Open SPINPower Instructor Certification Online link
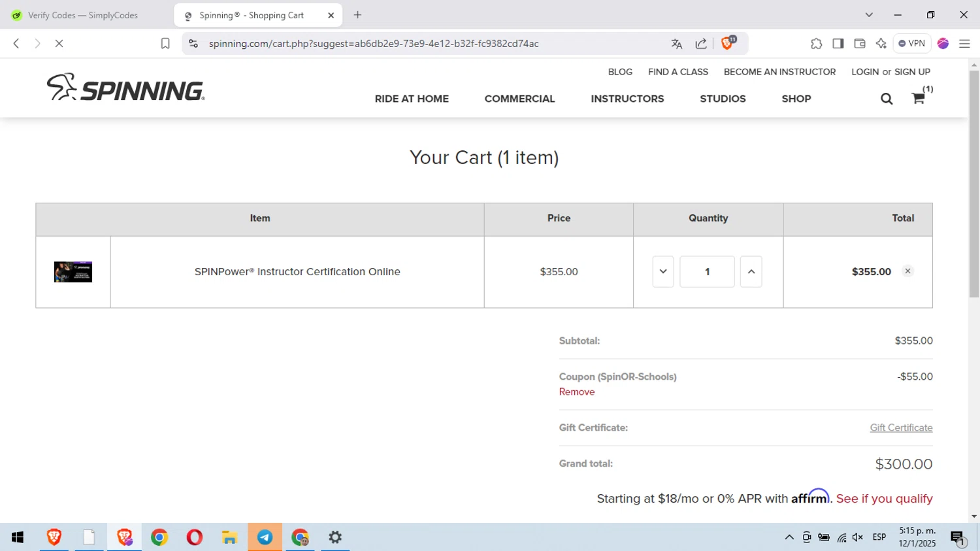 (297, 272)
